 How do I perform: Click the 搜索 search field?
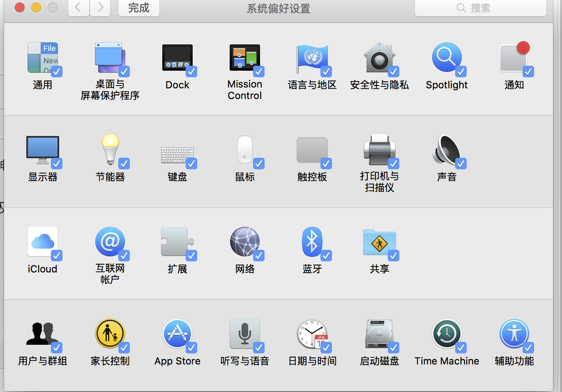480,8
